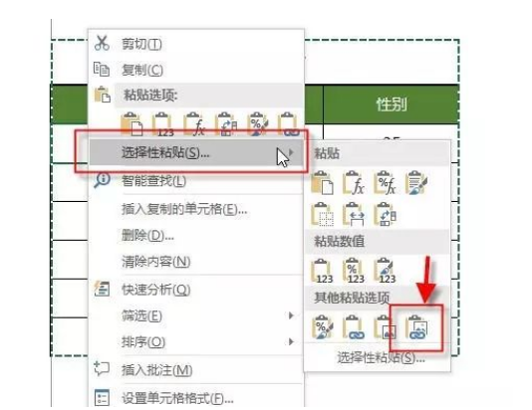Open 选择性粘贴(S)... in context menu

(x=196, y=153)
